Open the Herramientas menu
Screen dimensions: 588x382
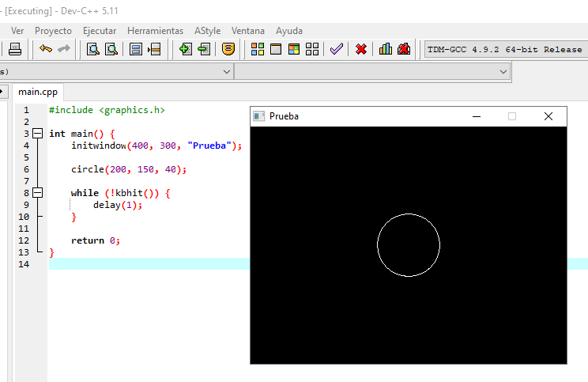click(x=155, y=31)
